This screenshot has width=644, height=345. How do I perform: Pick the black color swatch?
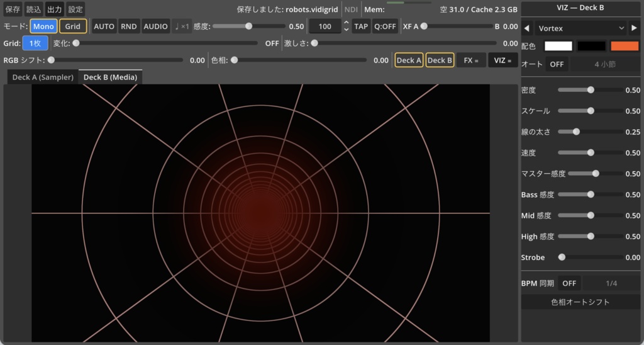click(591, 46)
